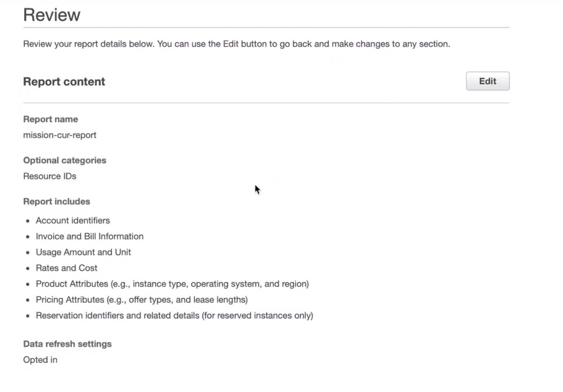The image size is (563, 392).
Task: Click the Edit button for Report content
Action: click(x=487, y=81)
